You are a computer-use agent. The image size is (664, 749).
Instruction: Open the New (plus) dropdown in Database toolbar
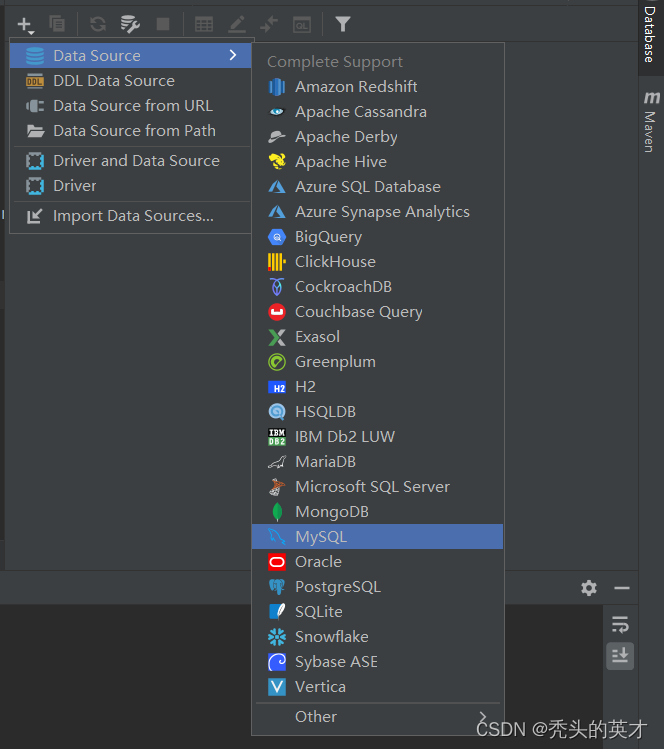(25, 24)
